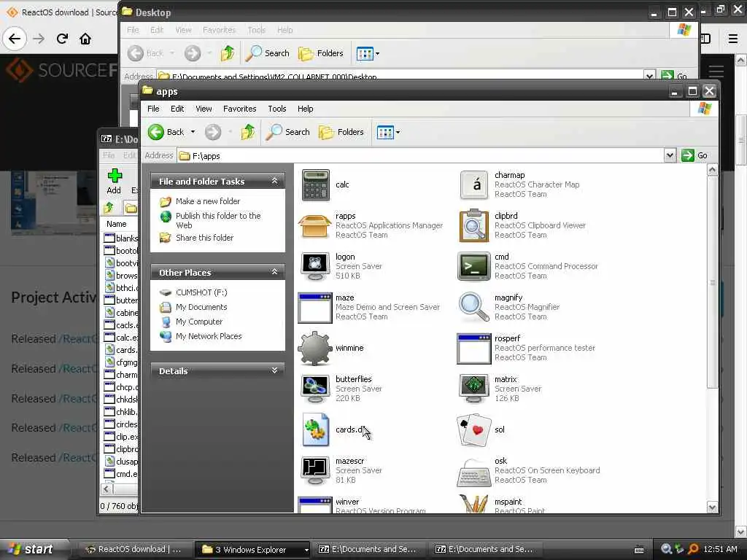Click Make a new folder link
Viewport: 747px width, 560px height.
(208, 201)
